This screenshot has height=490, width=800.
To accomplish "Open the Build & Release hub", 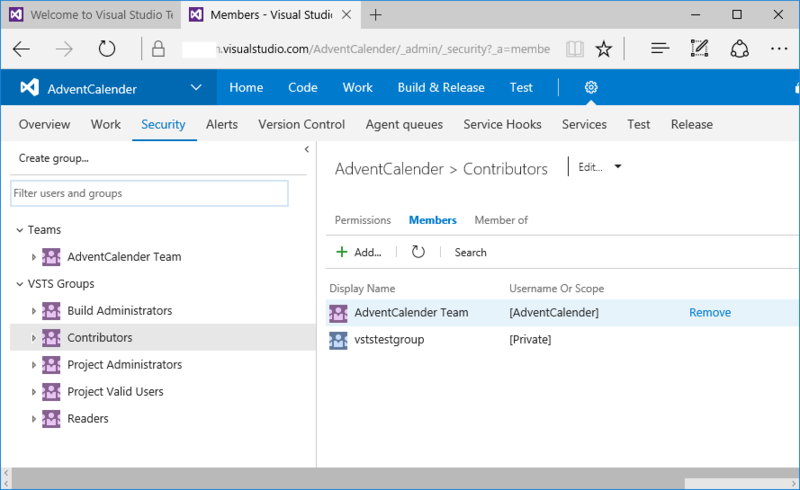I will [441, 87].
